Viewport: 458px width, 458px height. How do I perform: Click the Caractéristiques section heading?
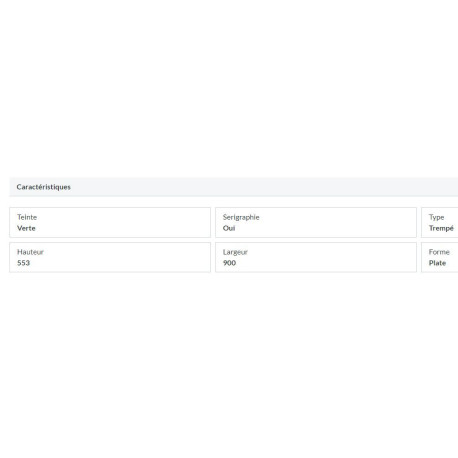(x=43, y=187)
